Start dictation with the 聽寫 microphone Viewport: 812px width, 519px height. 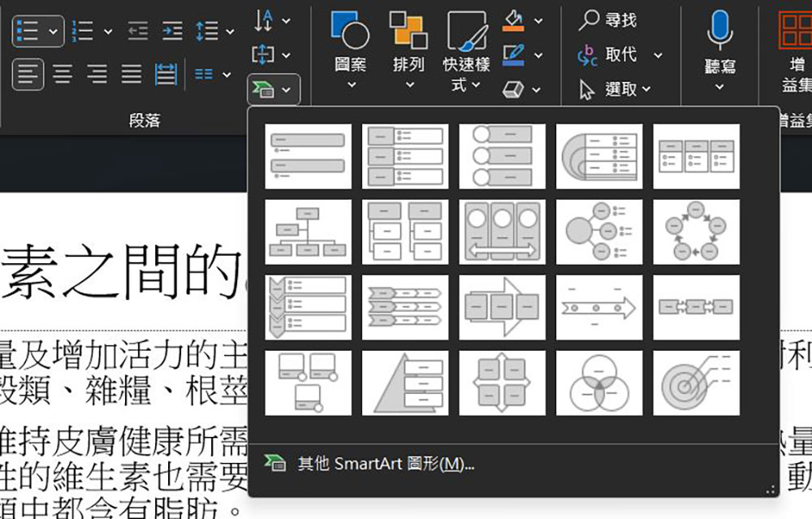click(719, 49)
